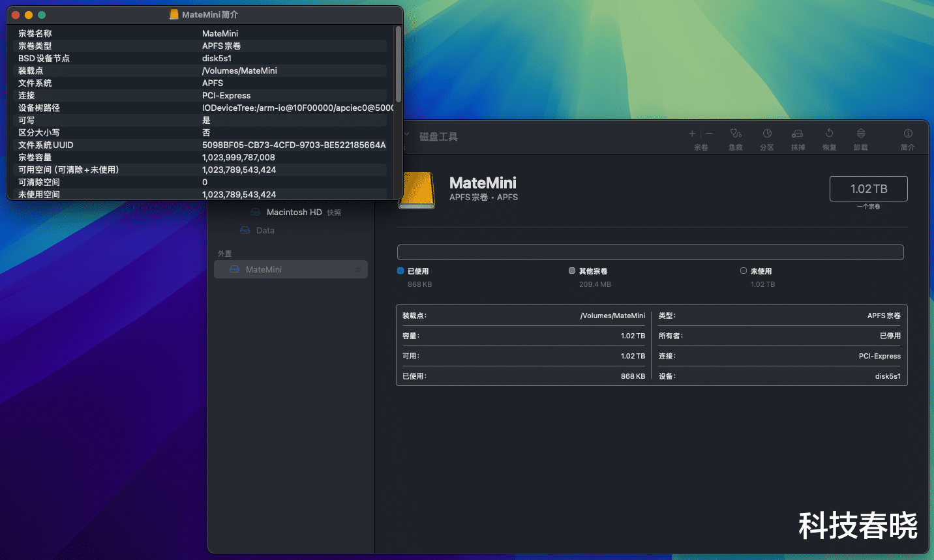
Task: Click the 1.02 TB value under 未使用 legend
Action: [x=763, y=284]
